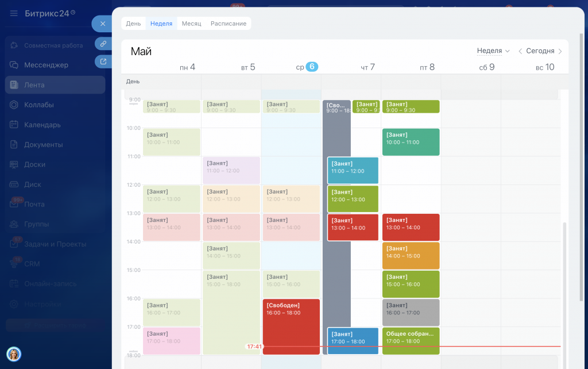The width and height of the screenshot is (588, 369).
Task: Open Thursday's teal Занят 11:00 – 12:00 event
Action: pyautogui.click(x=353, y=171)
